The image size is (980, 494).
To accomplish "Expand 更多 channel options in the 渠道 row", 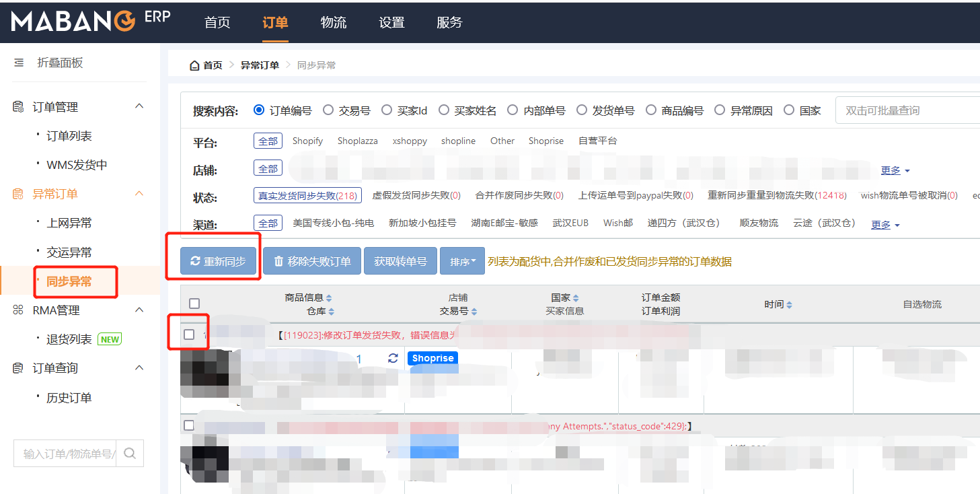I will [x=880, y=224].
